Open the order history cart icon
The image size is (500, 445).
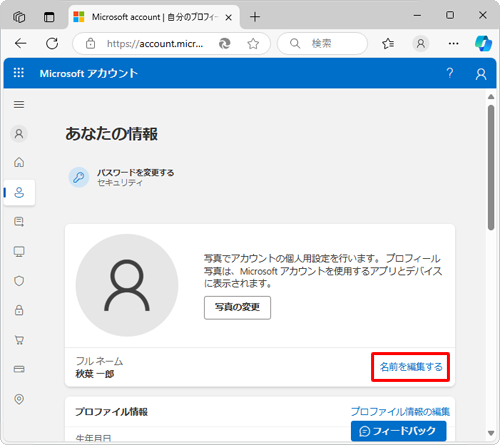click(x=19, y=340)
